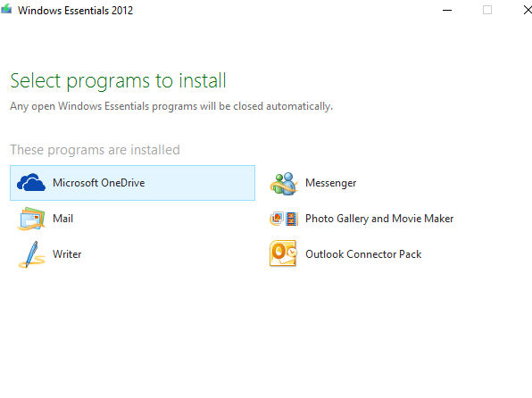Select the Outlook Connector Pack label
Image resolution: width=532 pixels, height=398 pixels.
[x=363, y=254]
